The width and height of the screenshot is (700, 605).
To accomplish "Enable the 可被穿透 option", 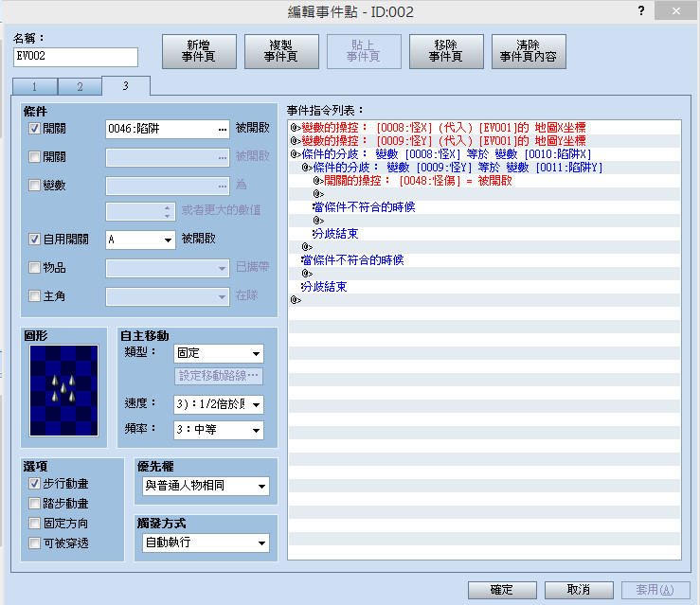I will [x=34, y=543].
